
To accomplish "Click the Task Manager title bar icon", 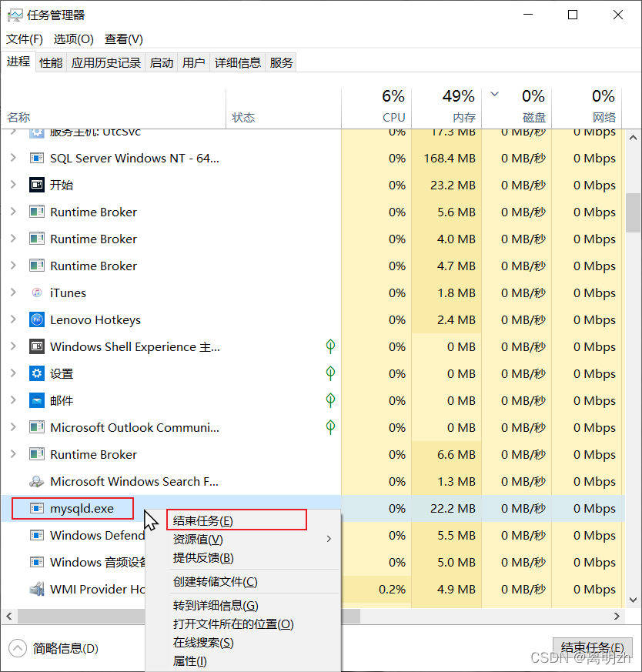I will (x=15, y=15).
